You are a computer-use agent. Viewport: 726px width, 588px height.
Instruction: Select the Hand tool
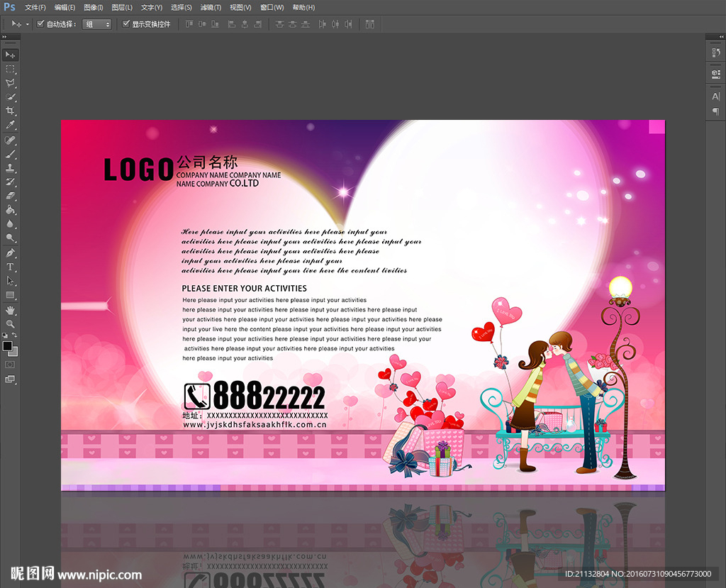[10, 310]
